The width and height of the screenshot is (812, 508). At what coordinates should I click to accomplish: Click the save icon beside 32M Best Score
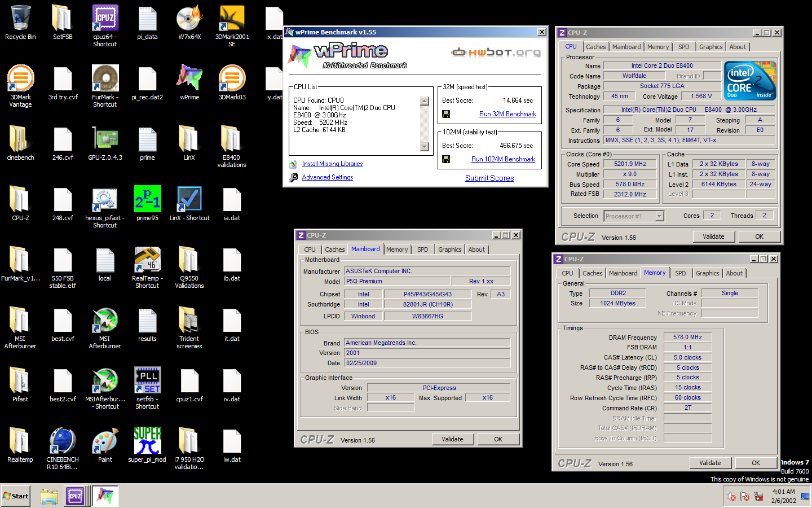pos(446,114)
